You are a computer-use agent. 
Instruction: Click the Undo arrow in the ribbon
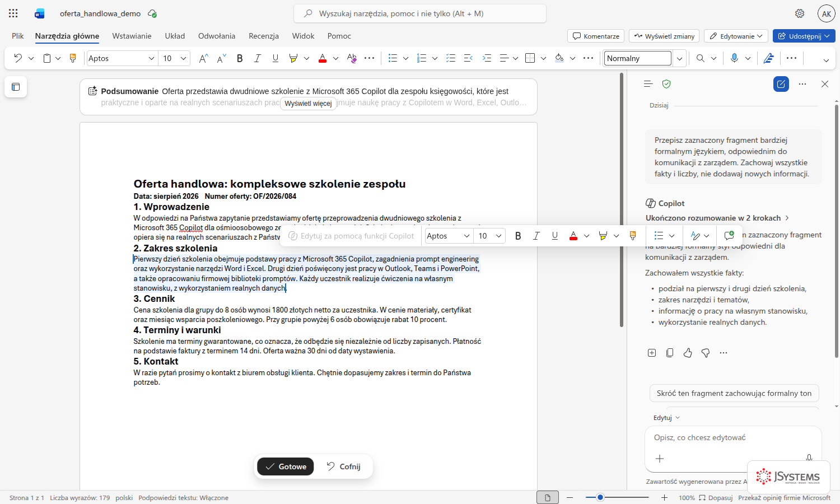point(18,58)
